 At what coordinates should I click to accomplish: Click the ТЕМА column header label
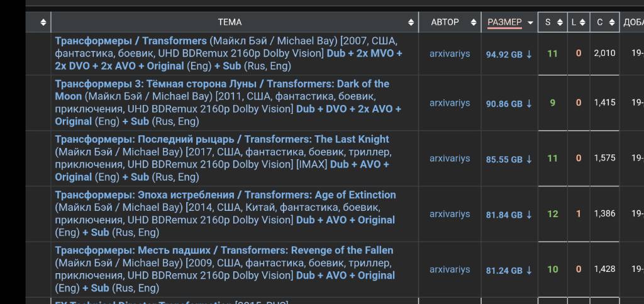click(x=230, y=22)
